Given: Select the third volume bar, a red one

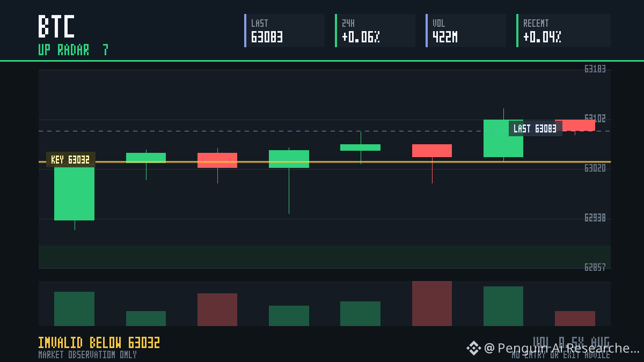Looking at the screenshot, I should pos(217,309).
